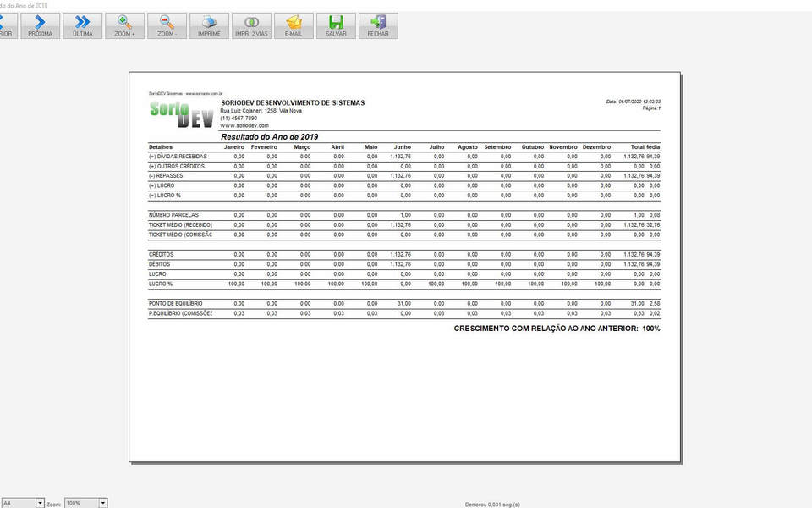Select the TICKET MÉDIO (RECEBIDO) row label

point(180,225)
